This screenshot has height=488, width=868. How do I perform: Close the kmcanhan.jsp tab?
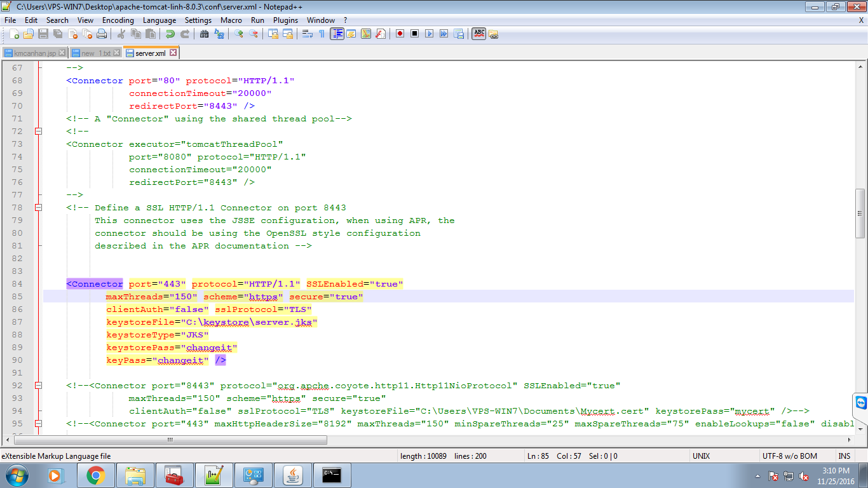click(x=62, y=53)
